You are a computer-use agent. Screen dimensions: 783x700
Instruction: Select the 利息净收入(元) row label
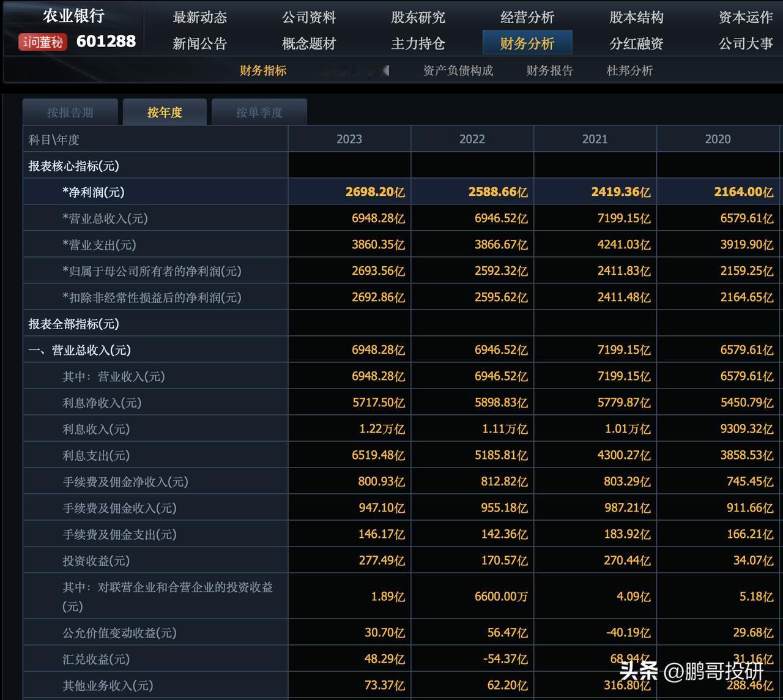pos(102,403)
